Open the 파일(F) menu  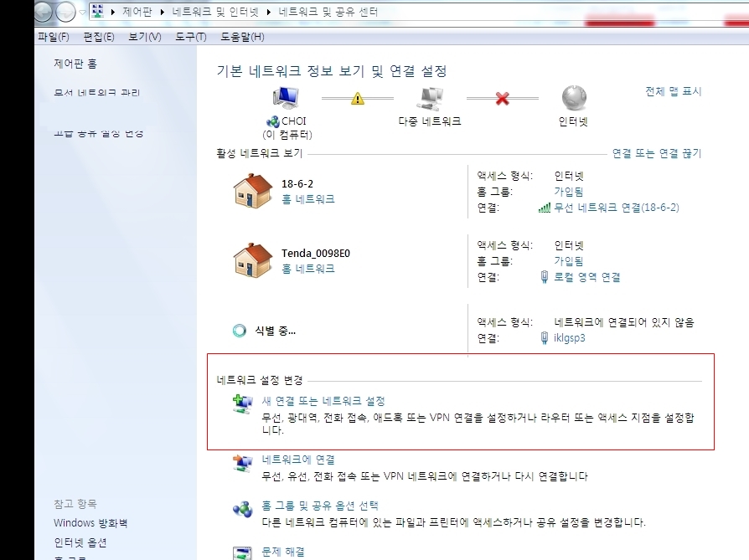coord(54,37)
